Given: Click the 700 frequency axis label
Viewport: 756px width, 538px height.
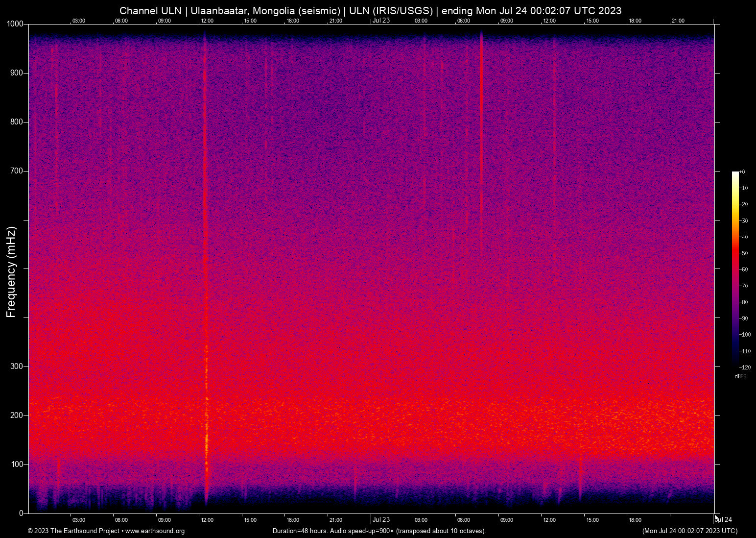Looking at the screenshot, I should 17,171.
